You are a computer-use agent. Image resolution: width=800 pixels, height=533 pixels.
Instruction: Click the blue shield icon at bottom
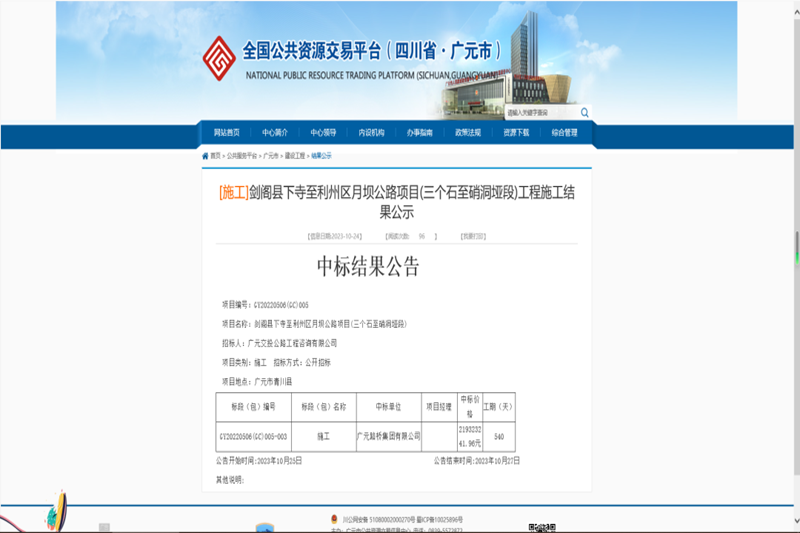264,527
